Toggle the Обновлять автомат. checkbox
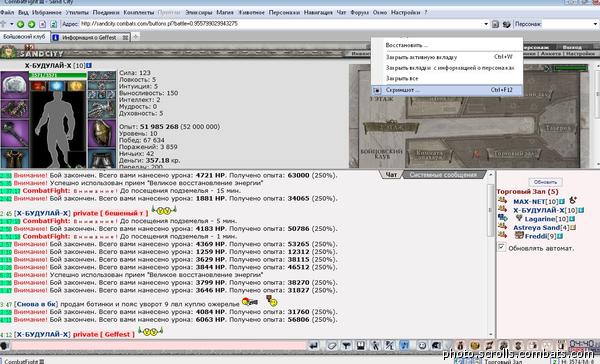 coord(501,247)
